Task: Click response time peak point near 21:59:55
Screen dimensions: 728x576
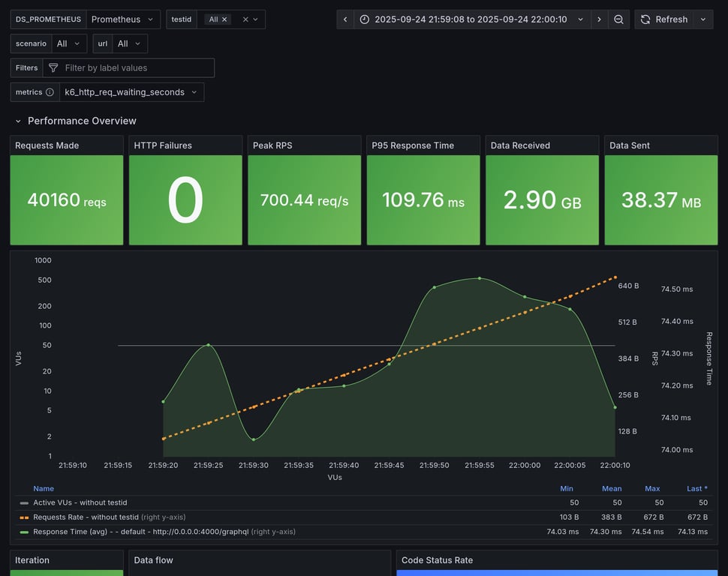Action: (x=480, y=278)
